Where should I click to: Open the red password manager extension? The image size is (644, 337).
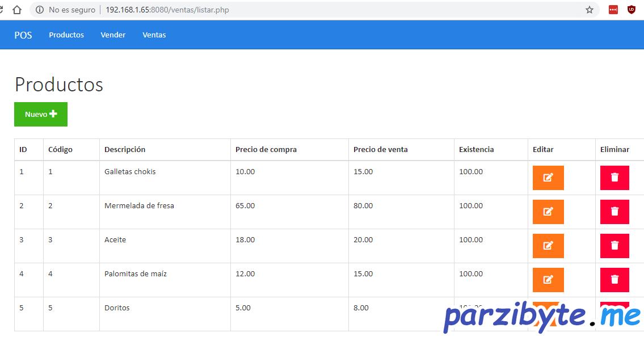(x=613, y=10)
